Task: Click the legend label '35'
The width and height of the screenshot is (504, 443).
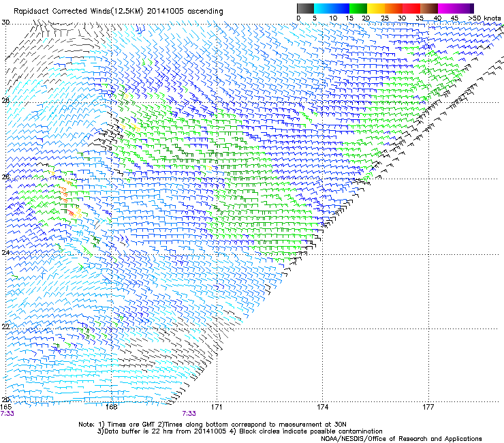Action: tap(420, 18)
